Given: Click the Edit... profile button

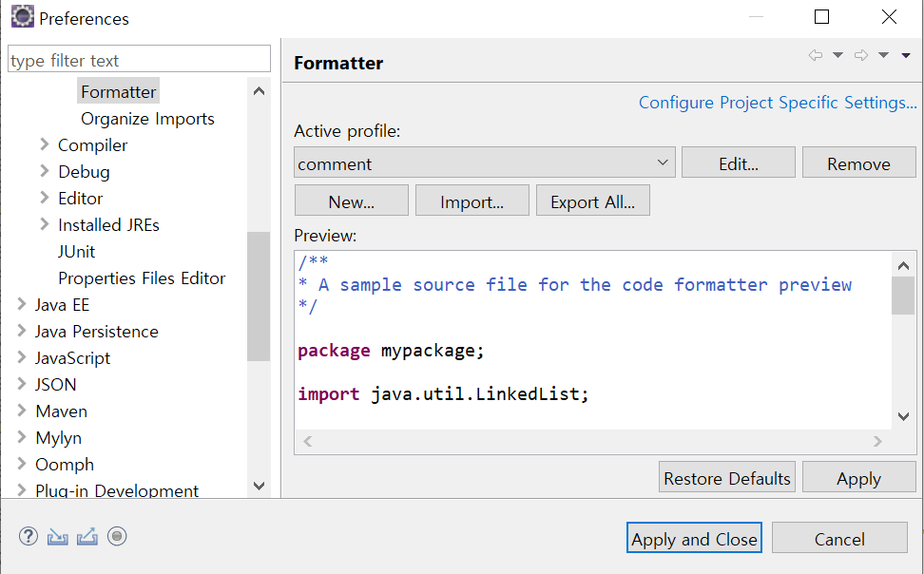Looking at the screenshot, I should click(x=738, y=163).
